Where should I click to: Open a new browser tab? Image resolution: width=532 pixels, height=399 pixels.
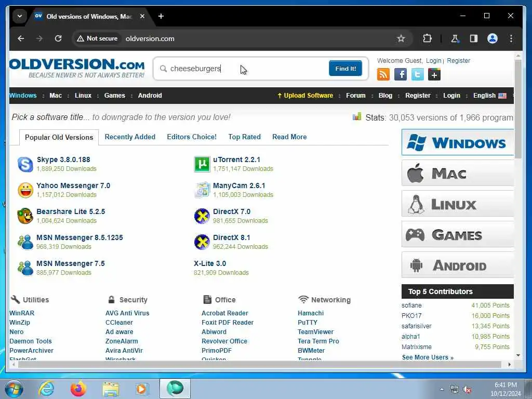coord(161,16)
